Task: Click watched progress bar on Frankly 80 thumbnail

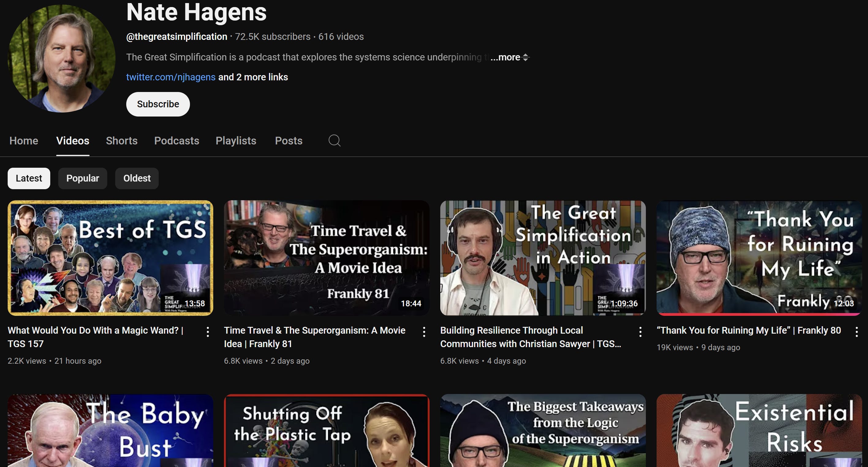Action: click(759, 314)
